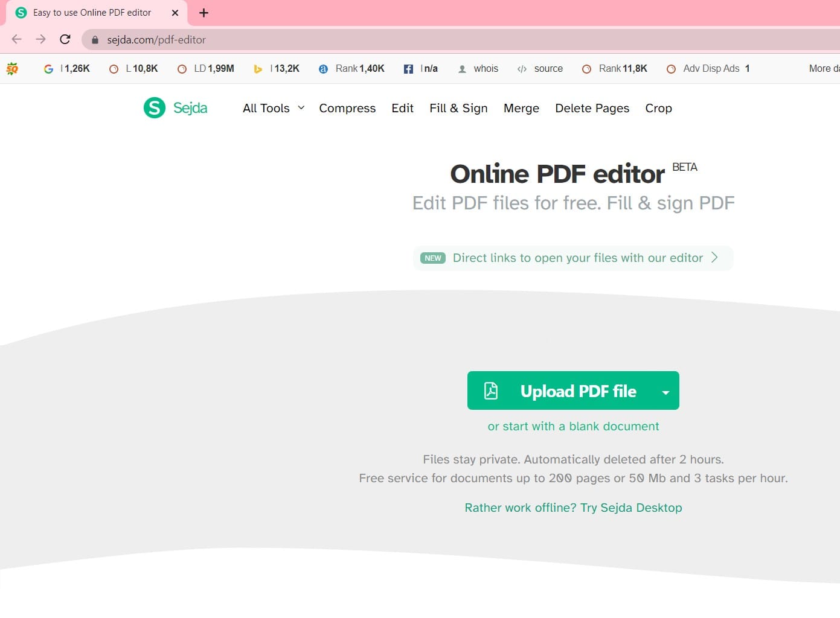The image size is (840, 618).
Task: Click the LD 1,99M Semrush icon
Action: click(x=182, y=69)
